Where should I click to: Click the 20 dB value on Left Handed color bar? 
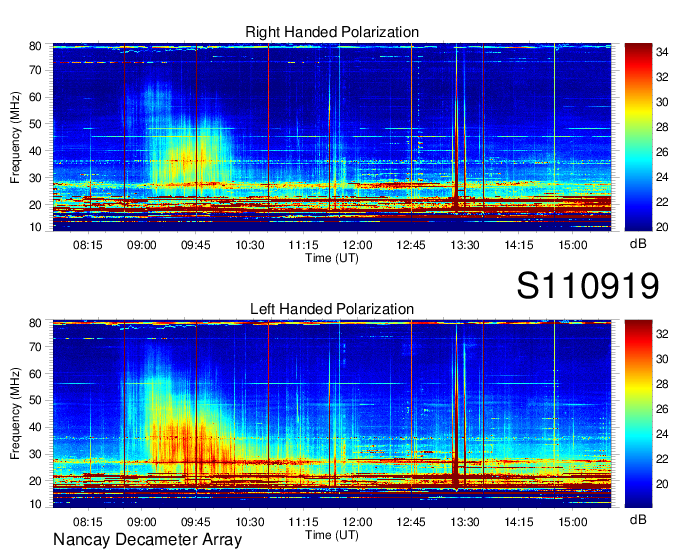coord(662,484)
